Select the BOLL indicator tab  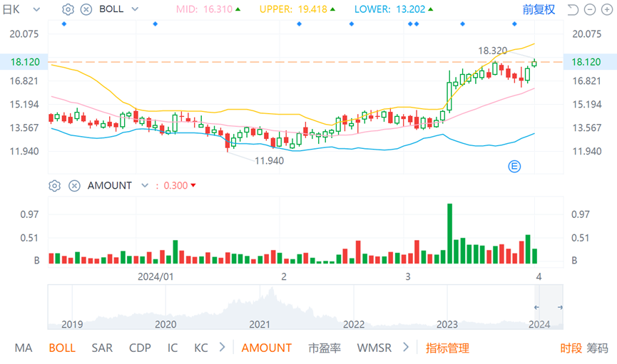(62, 348)
